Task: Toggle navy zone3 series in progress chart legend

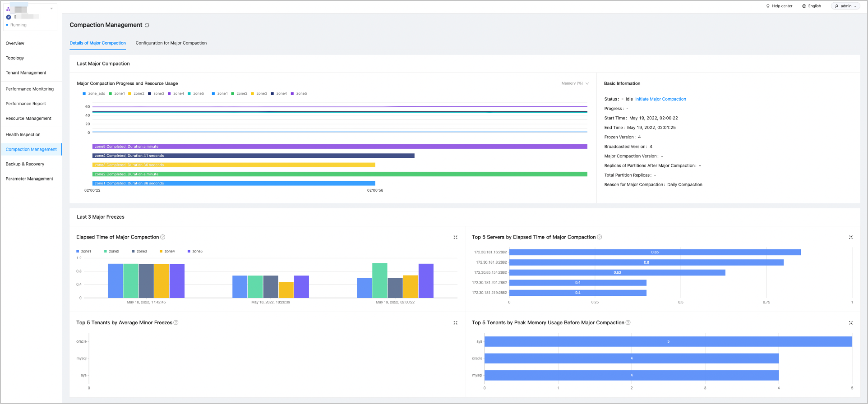Action: coord(156,94)
